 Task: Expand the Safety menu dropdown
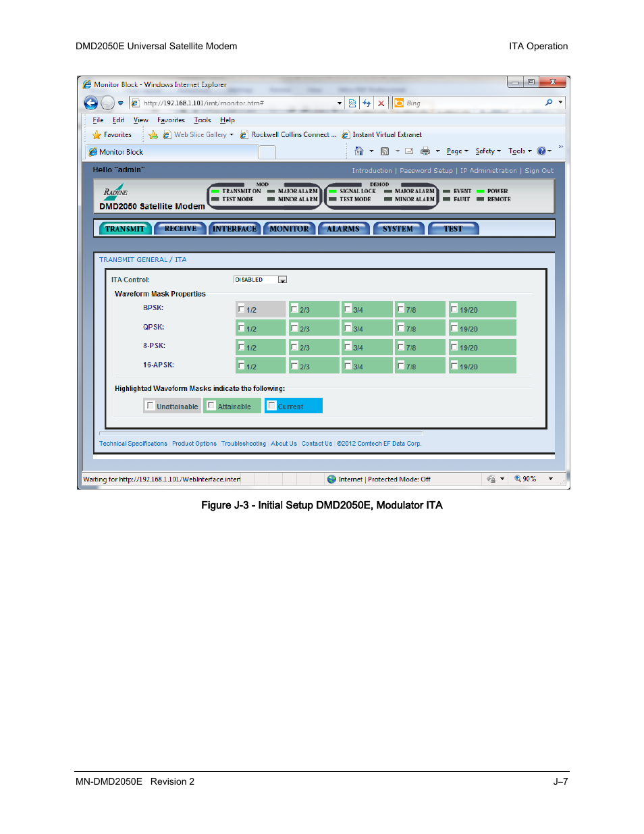coord(488,151)
